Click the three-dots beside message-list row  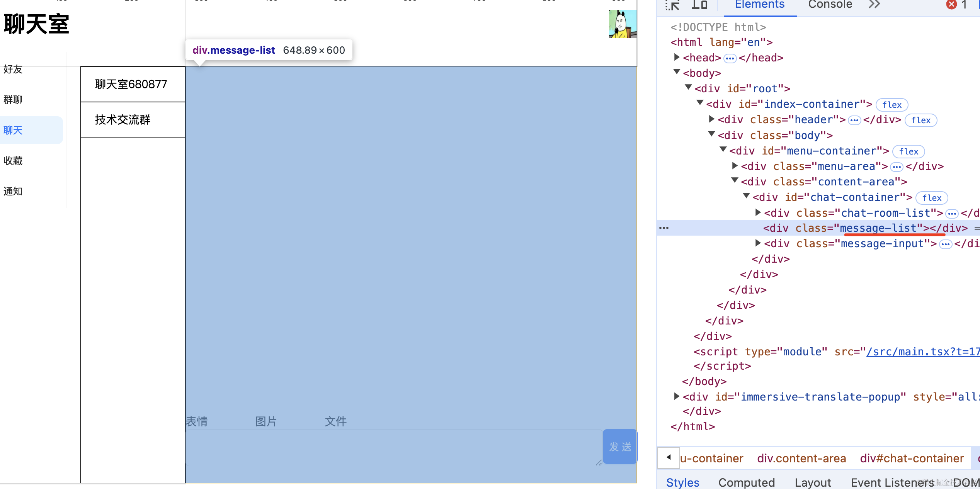point(664,228)
